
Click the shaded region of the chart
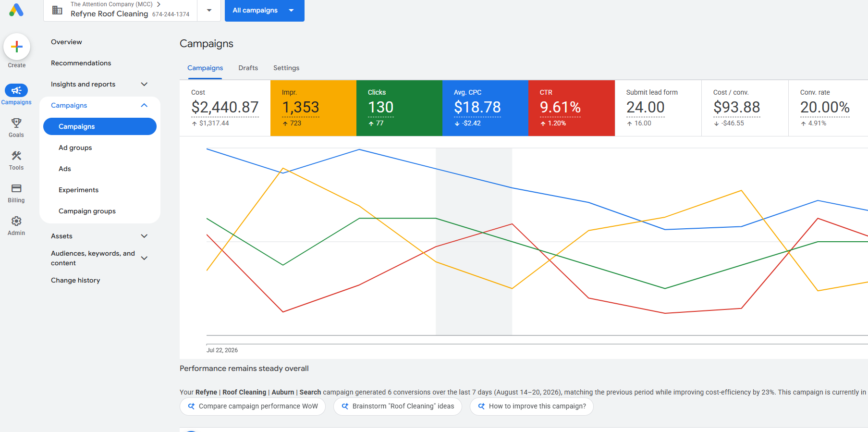[x=474, y=241]
